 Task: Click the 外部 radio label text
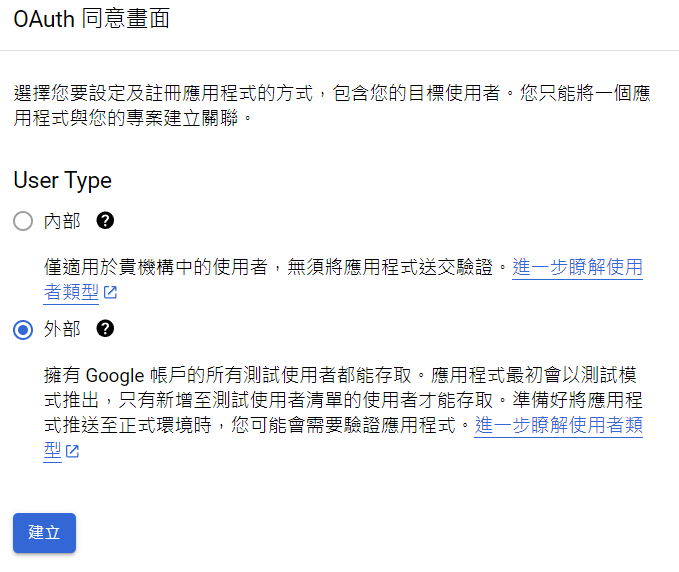coord(62,329)
